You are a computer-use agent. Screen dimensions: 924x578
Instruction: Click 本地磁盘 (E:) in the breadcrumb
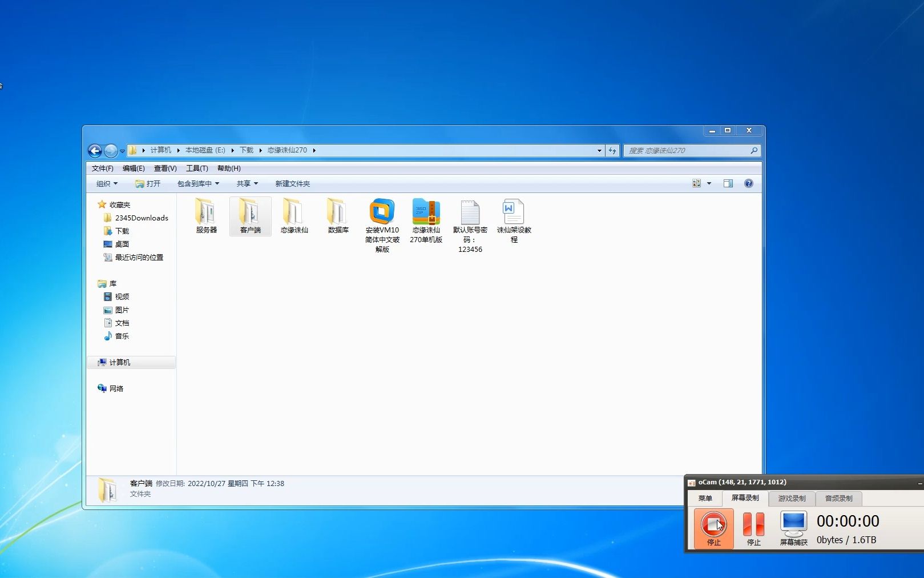205,150
